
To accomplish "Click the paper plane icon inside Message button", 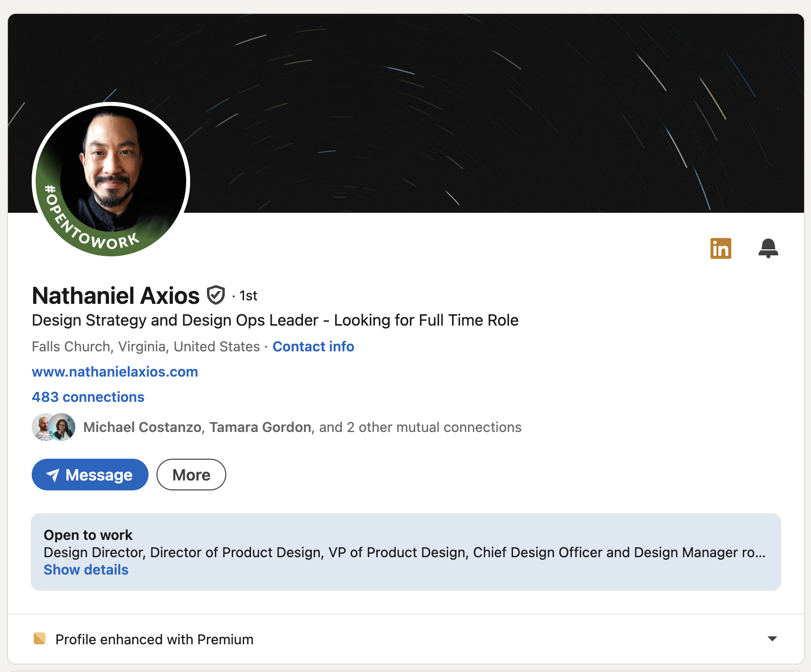I will (53, 475).
